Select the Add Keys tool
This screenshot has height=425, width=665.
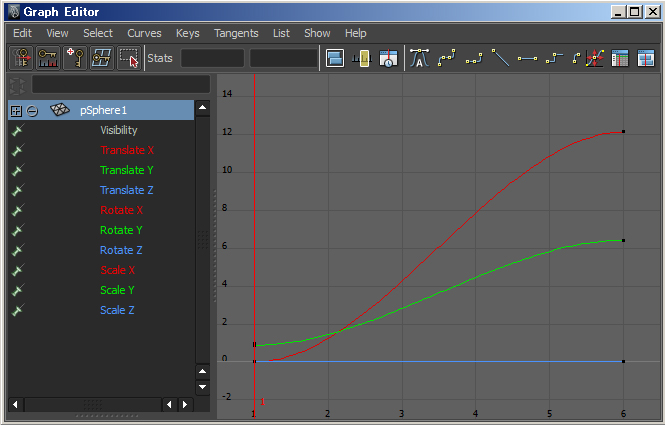pyautogui.click(x=75, y=58)
